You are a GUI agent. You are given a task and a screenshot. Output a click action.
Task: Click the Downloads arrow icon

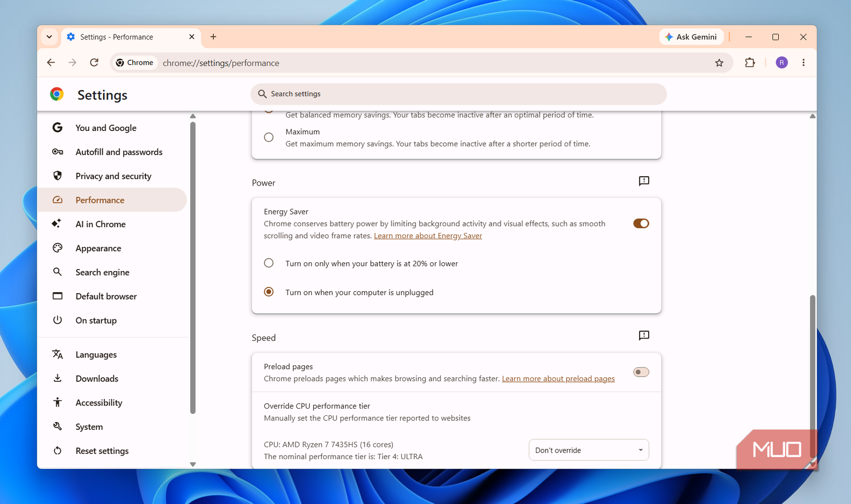pyautogui.click(x=57, y=378)
